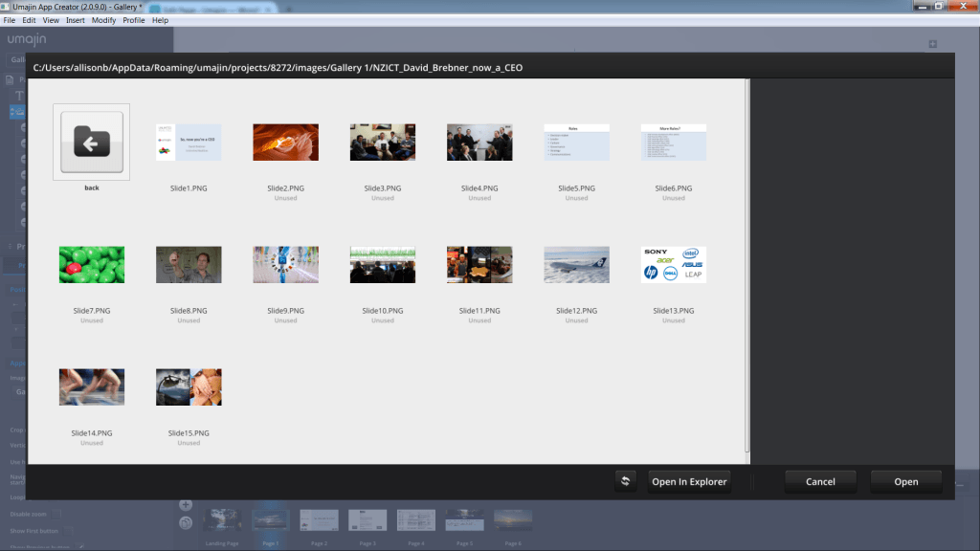
Task: Select the Slide9.PNG thumbnail
Action: pyautogui.click(x=285, y=264)
